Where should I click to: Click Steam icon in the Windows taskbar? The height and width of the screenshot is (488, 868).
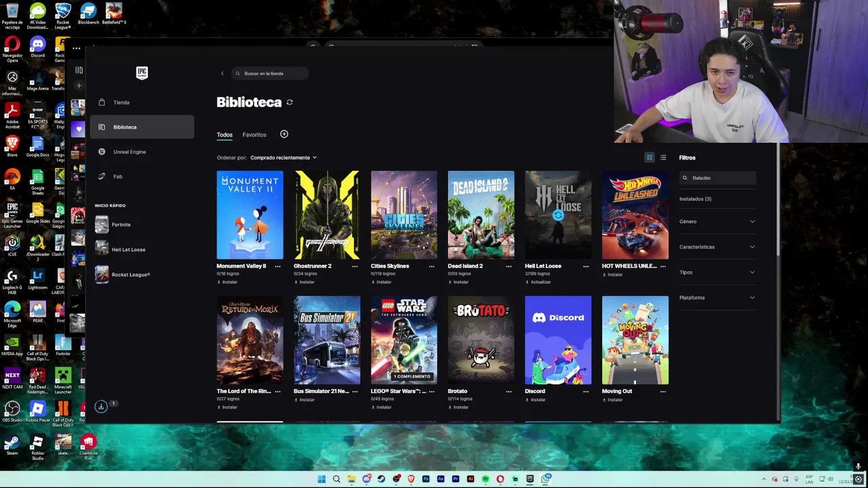(x=381, y=479)
